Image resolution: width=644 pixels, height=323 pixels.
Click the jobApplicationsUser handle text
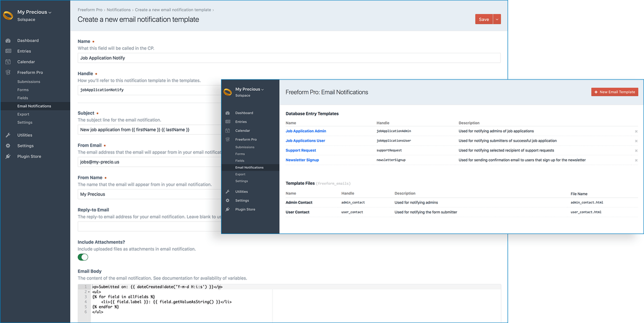coord(394,141)
